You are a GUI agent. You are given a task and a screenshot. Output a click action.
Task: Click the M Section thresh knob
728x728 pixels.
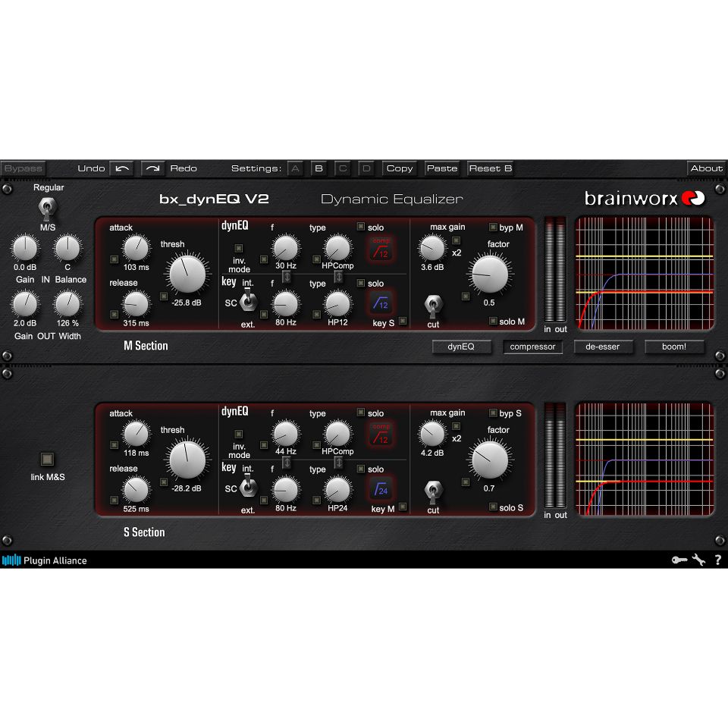[187, 275]
